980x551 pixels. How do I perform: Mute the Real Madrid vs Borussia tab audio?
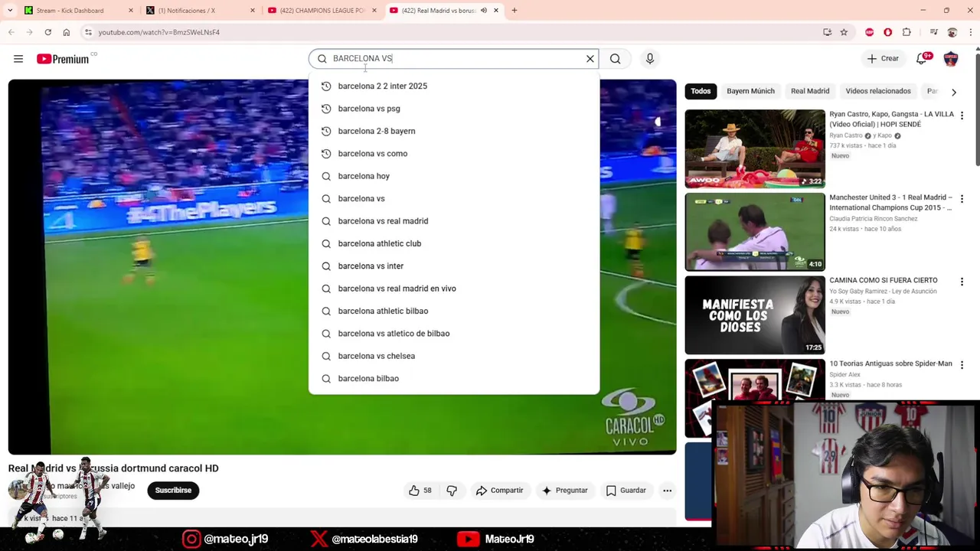[x=483, y=11]
